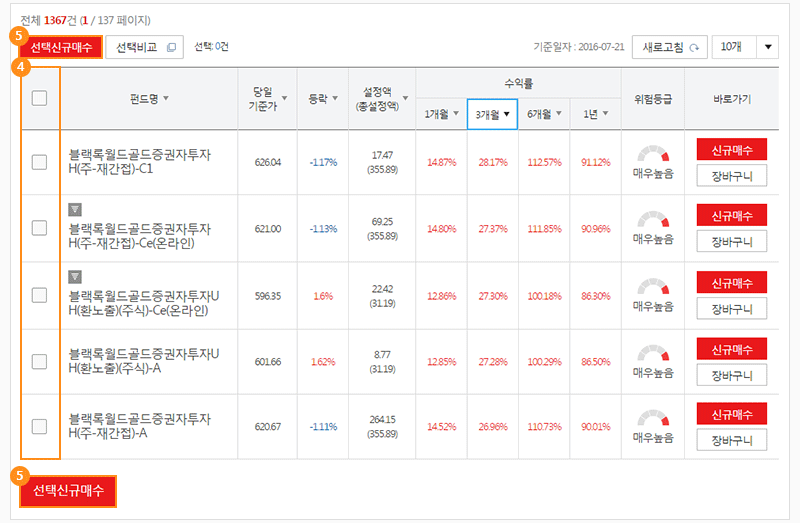Click 신규매수 for H(주-재간접)-C1 fund
This screenshot has width=800, height=523.
(732, 150)
